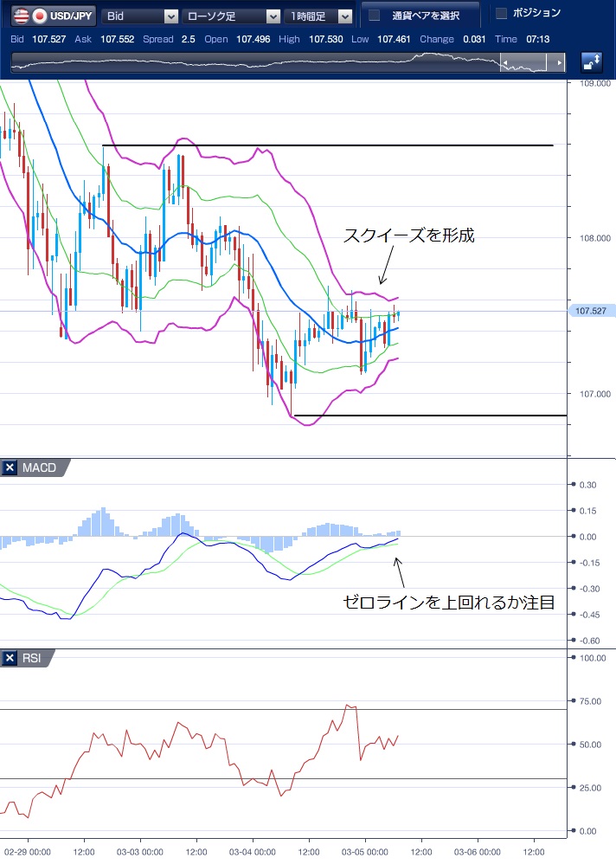The height and width of the screenshot is (864, 616).
Task: Select the RSI panel label
Action: (x=33, y=659)
